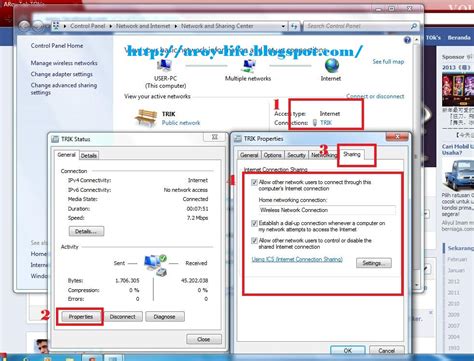Click the Internet globe icon
The height and width of the screenshot is (361, 474).
pos(332,65)
